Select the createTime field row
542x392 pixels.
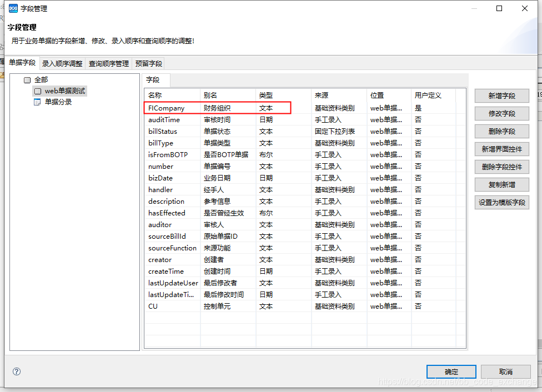[x=305, y=272]
